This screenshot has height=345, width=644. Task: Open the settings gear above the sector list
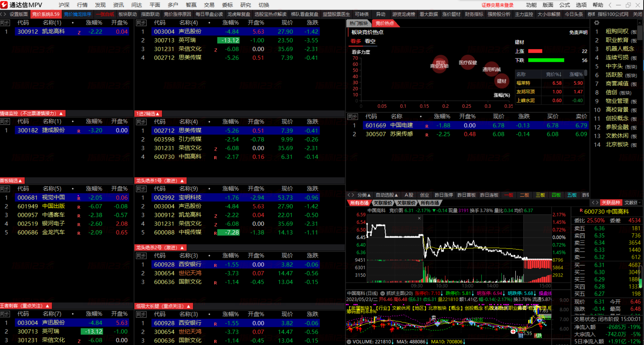[596, 23]
